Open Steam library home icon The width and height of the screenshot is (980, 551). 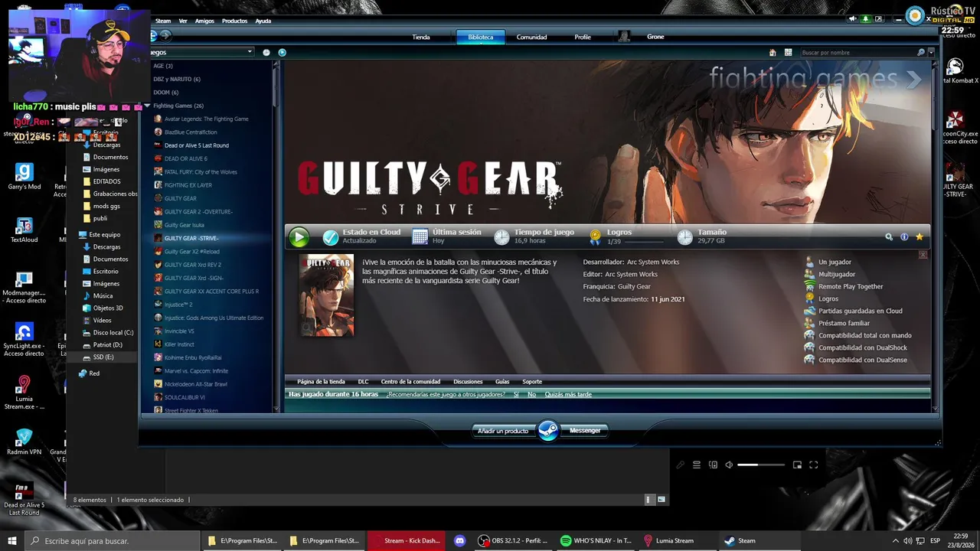coord(773,53)
